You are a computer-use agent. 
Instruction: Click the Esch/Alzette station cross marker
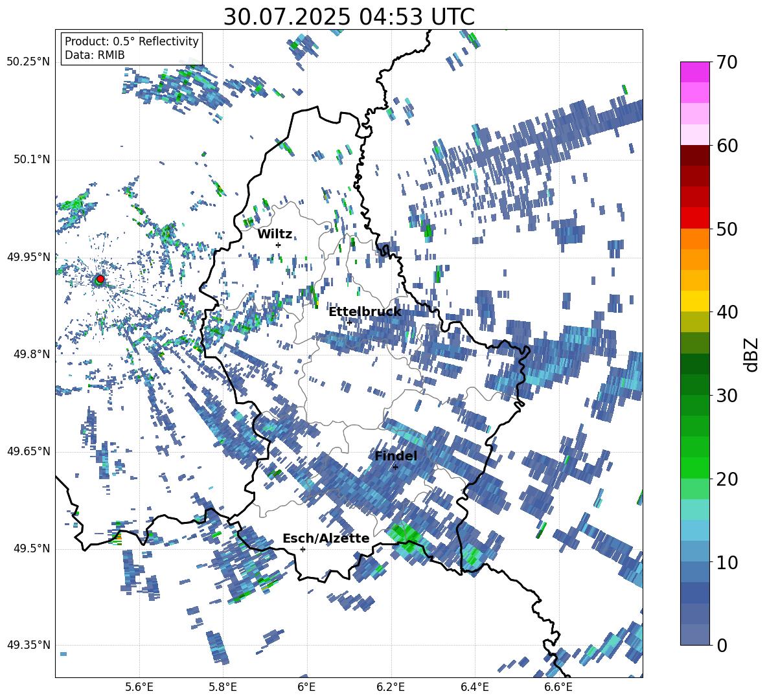coord(303,549)
